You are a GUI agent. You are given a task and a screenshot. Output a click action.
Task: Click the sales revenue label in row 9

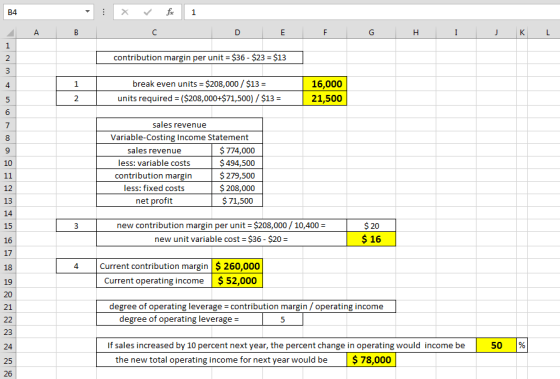(x=154, y=150)
